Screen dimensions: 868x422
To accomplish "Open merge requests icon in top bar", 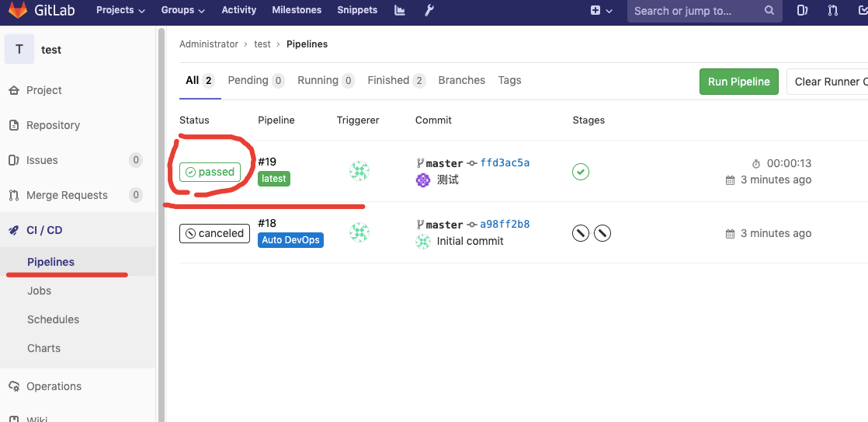I will [833, 11].
